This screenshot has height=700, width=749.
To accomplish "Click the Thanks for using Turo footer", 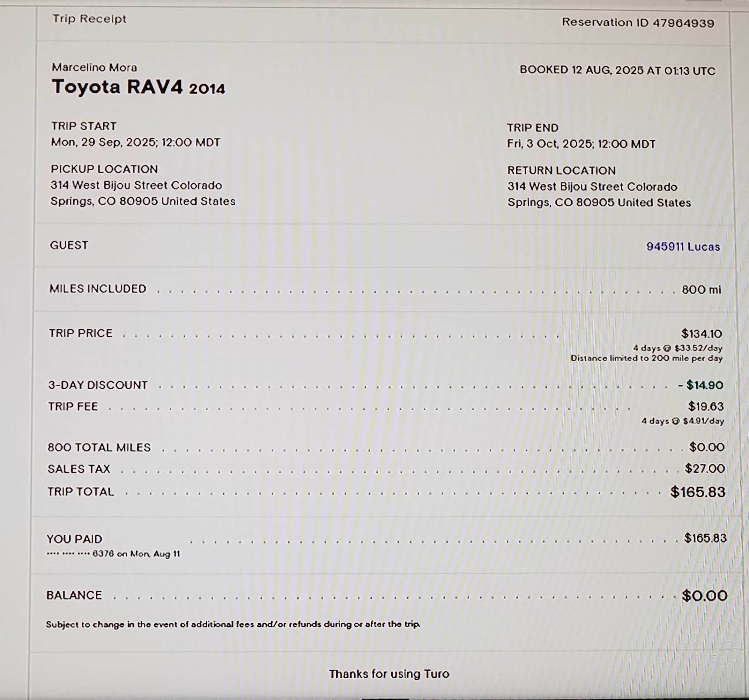I will pyautogui.click(x=389, y=674).
